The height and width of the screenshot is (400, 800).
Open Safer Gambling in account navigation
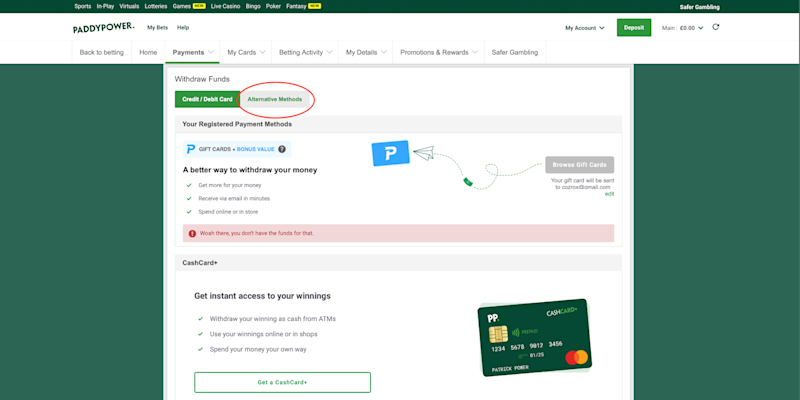[515, 52]
